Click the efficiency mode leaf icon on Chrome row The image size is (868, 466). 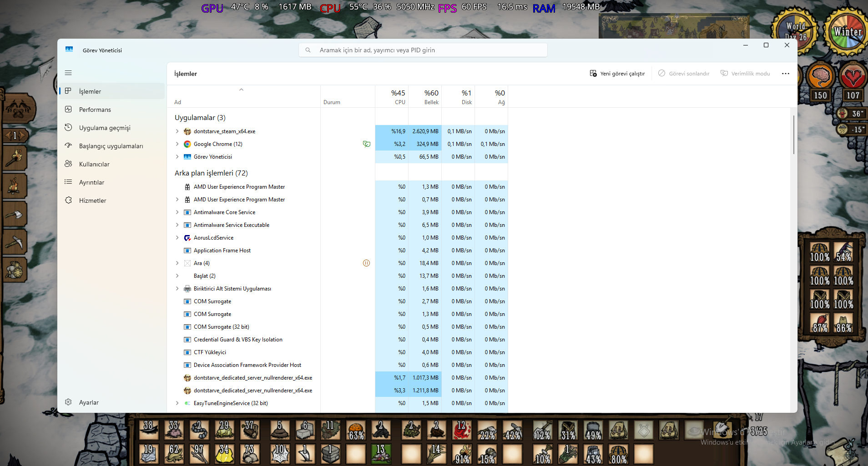(367, 144)
